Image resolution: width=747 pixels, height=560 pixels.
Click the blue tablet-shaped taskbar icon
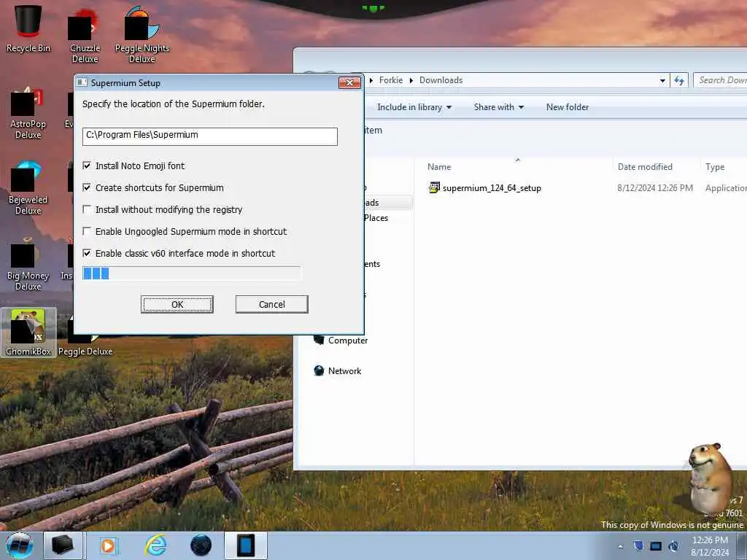(246, 545)
